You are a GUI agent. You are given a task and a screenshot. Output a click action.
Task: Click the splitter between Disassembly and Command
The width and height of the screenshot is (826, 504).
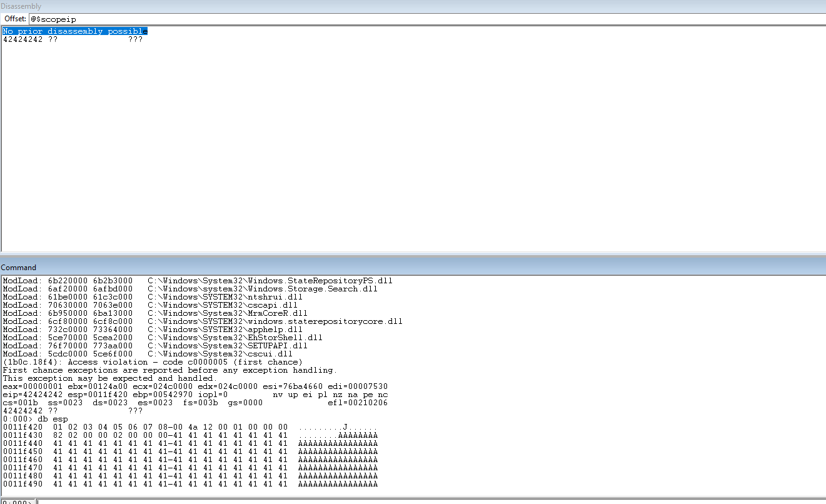click(x=413, y=254)
